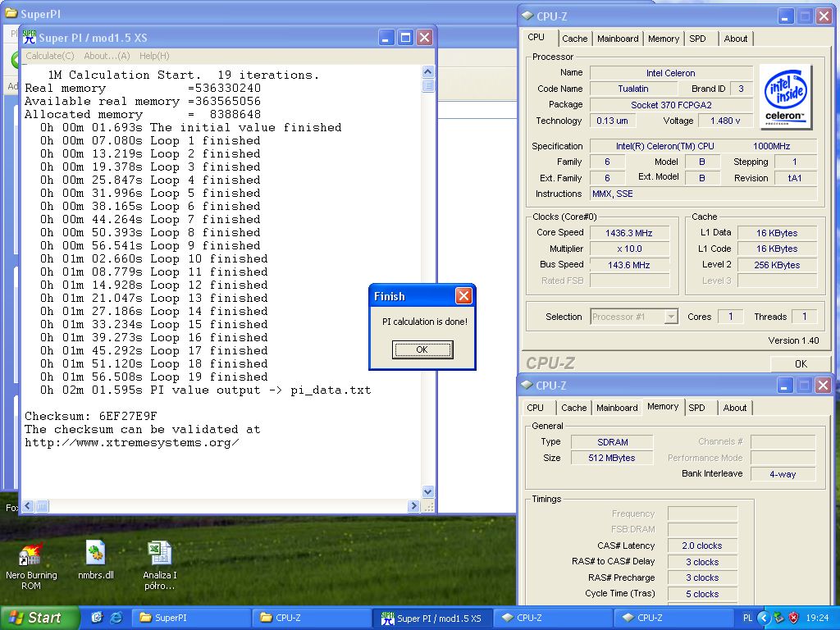Click the SuperPI folder window title icon
This screenshot has height=630, width=840.
[11, 13]
